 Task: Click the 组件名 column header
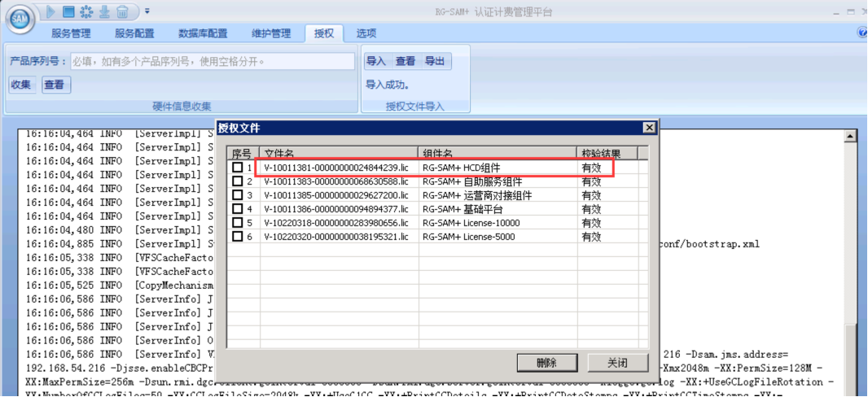coord(498,153)
